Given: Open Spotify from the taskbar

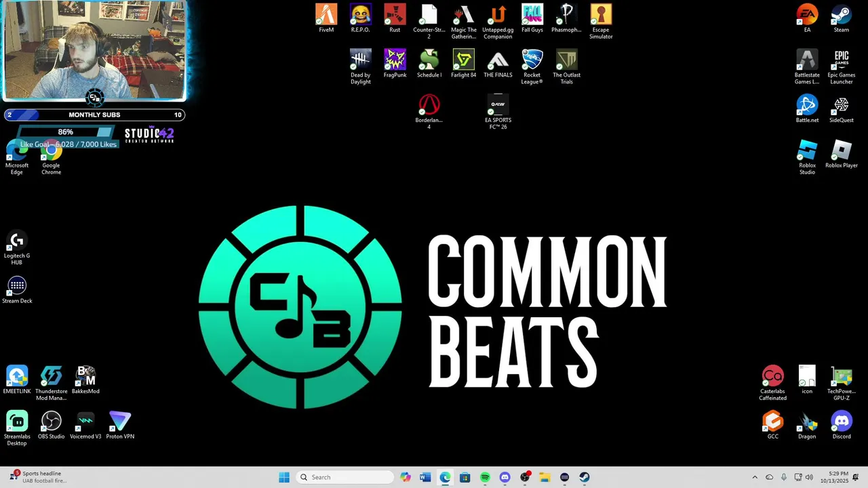Looking at the screenshot, I should click(x=485, y=477).
